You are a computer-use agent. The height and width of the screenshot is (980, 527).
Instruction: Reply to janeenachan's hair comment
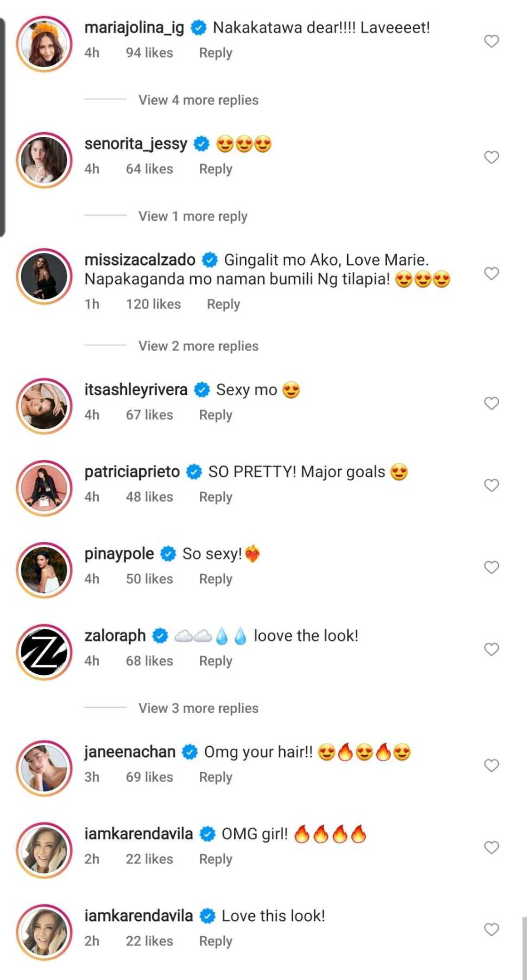(x=216, y=777)
